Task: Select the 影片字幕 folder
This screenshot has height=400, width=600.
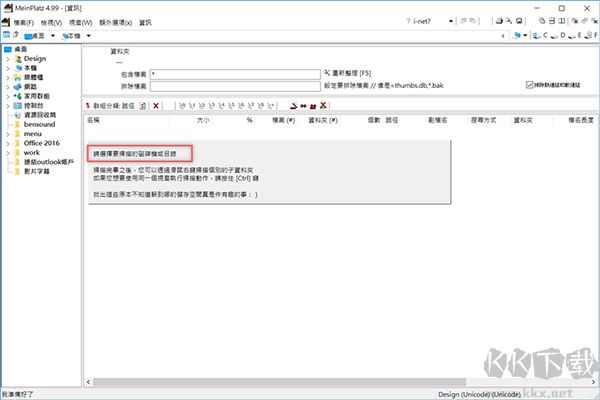Action: pos(37,171)
